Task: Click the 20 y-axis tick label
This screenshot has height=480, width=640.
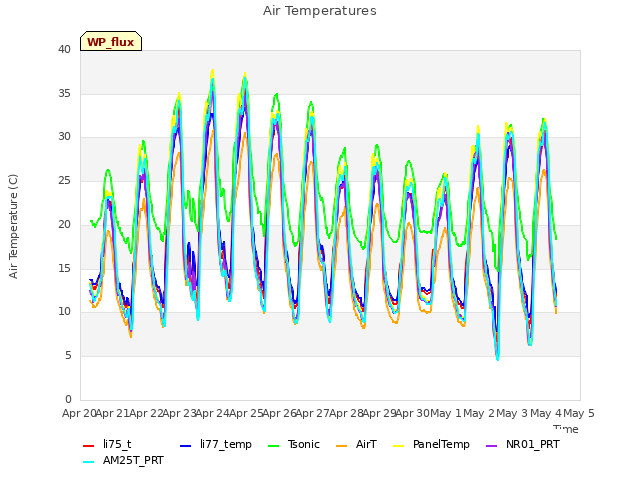Action: pyautogui.click(x=64, y=224)
